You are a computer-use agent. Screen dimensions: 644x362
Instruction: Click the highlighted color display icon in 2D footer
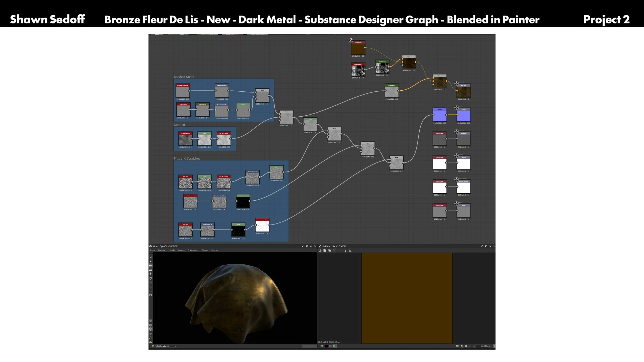tap(335, 346)
